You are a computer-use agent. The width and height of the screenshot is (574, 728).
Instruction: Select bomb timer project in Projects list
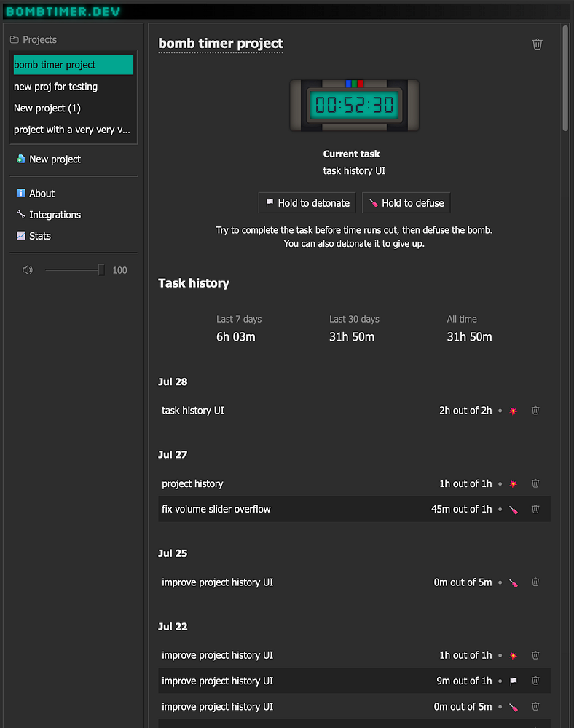coord(73,65)
